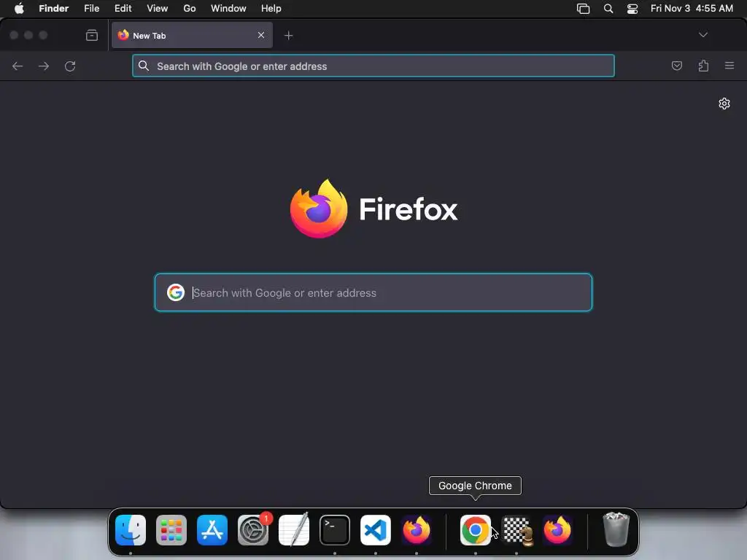Focus the top address bar field

click(x=373, y=66)
